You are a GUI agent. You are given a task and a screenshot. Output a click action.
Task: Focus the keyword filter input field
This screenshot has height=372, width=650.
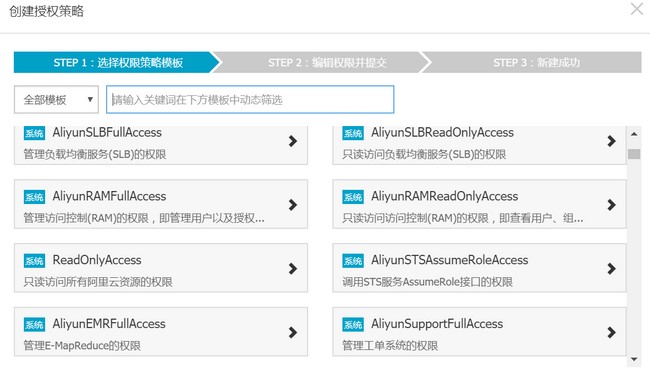click(x=250, y=100)
